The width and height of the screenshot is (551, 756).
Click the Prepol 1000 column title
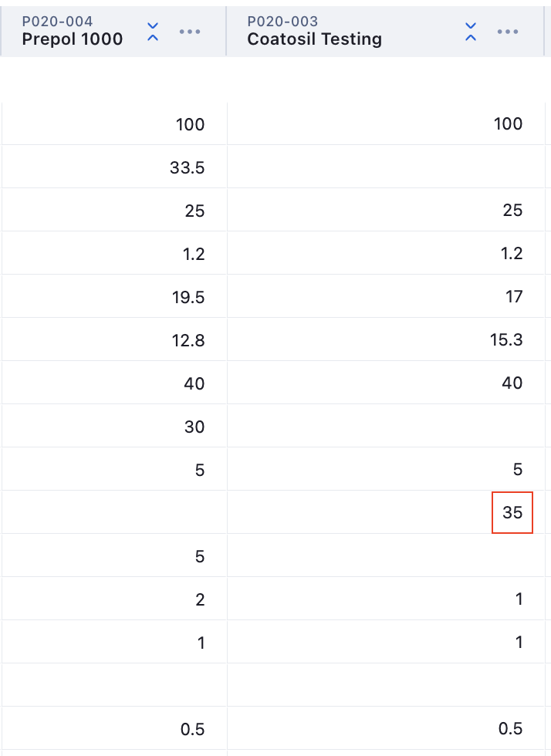73,39
